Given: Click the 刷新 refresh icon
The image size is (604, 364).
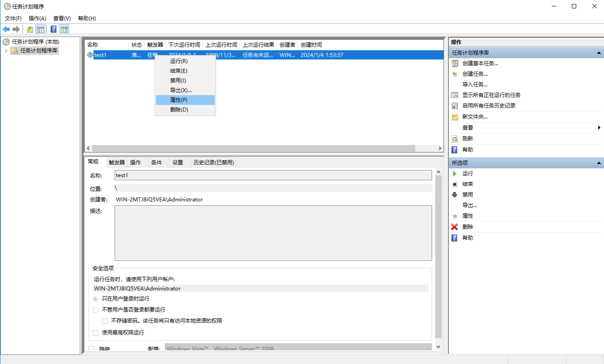Looking at the screenshot, I should (x=455, y=139).
